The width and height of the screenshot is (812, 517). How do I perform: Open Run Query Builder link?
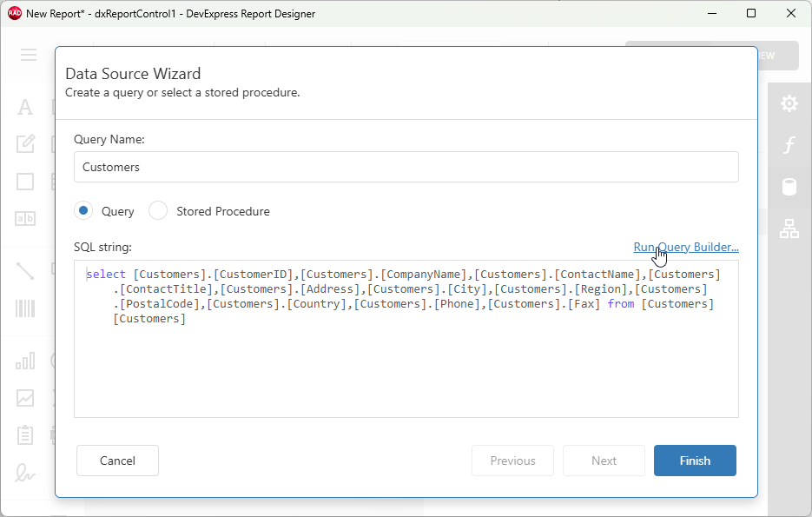pyautogui.click(x=686, y=247)
